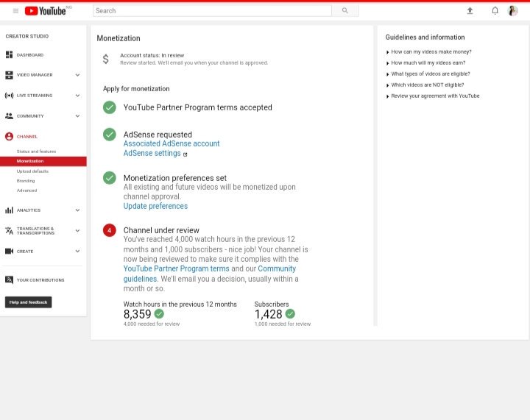Click the green check next to 1,428
The width and height of the screenshot is (530, 420).
click(290, 314)
